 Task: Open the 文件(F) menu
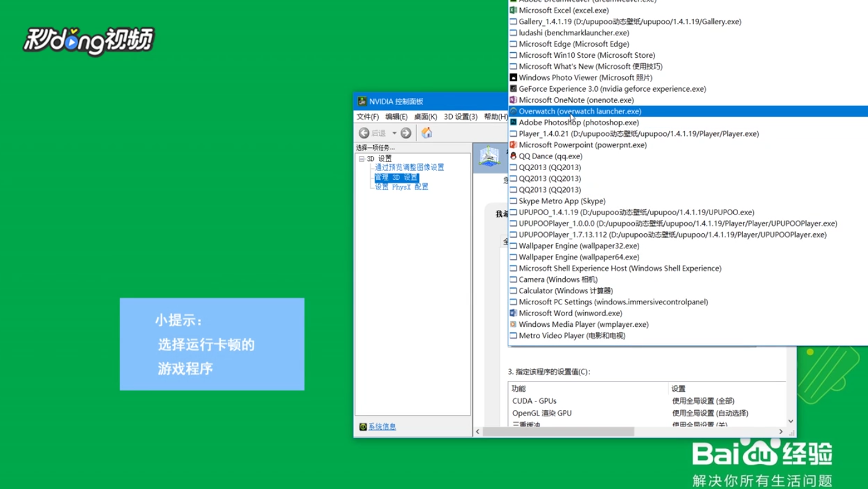point(368,117)
